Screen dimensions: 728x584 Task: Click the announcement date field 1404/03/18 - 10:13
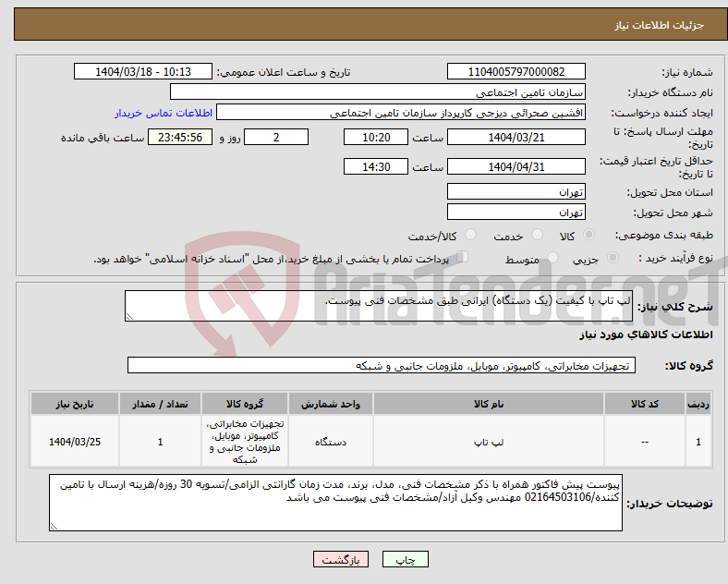[143, 71]
